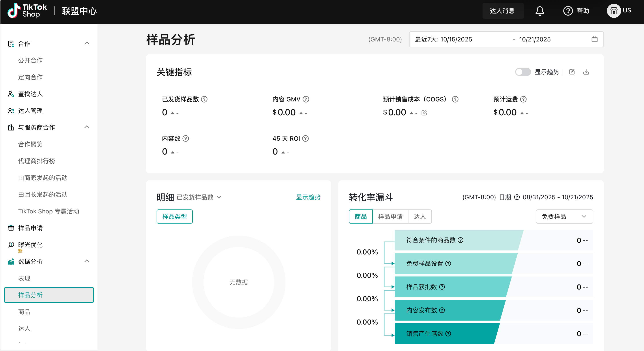Open the calendar icon in date range
Image resolution: width=644 pixels, height=351 pixels.
click(594, 39)
